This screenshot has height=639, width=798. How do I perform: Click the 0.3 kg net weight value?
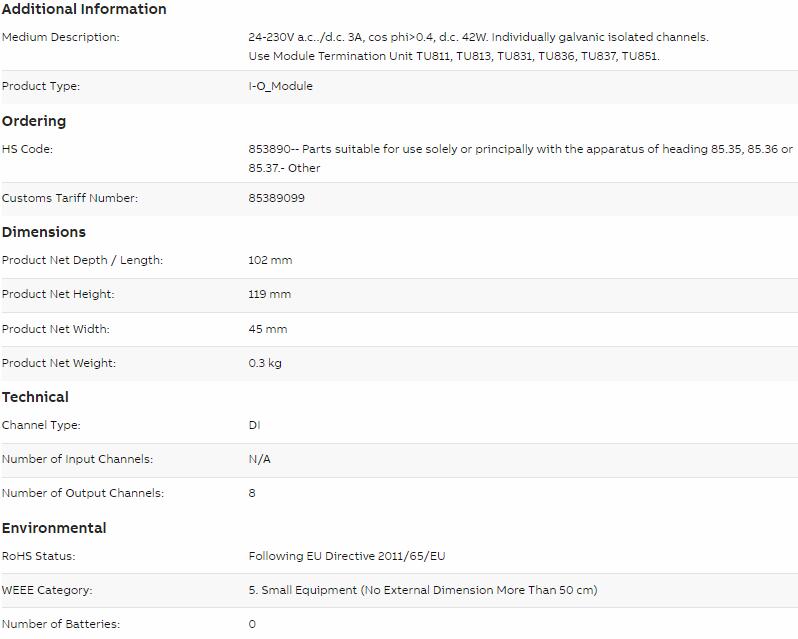point(265,363)
